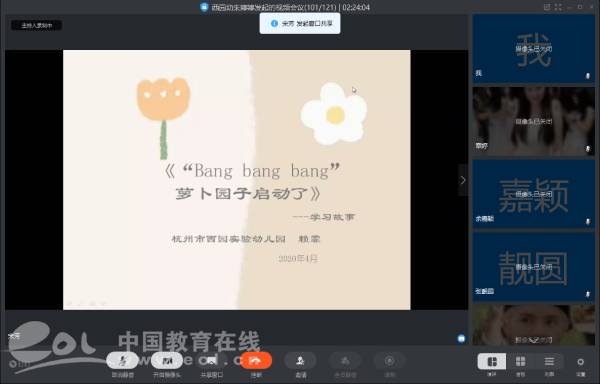Hang up with the orange button
600x384 pixels.
click(x=256, y=361)
